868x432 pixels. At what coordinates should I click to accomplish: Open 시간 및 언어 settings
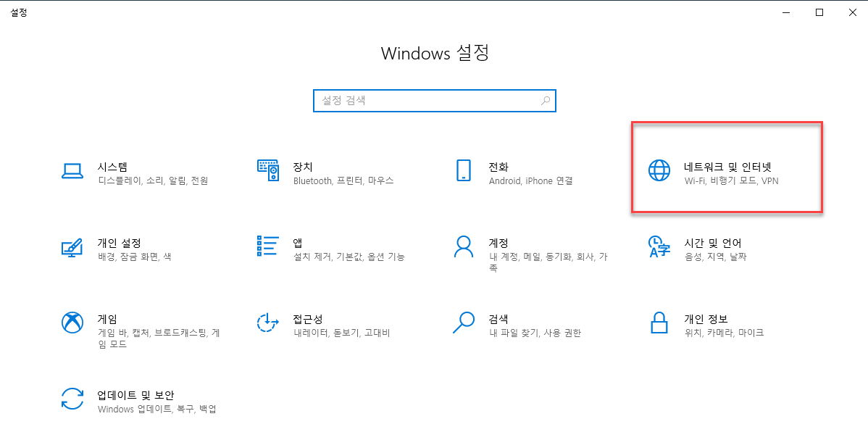(x=712, y=243)
